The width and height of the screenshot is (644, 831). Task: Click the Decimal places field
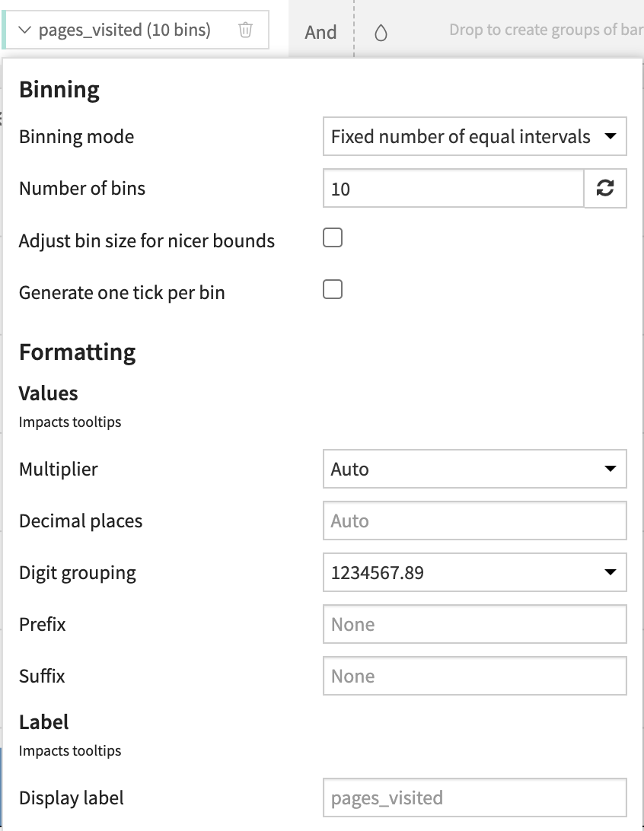pyautogui.click(x=475, y=521)
